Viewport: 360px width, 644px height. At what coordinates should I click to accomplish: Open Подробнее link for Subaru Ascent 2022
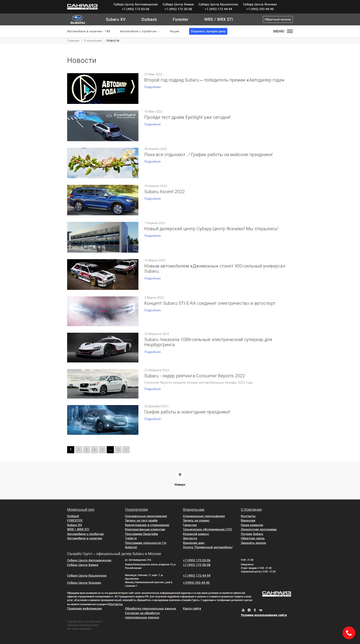pos(152,199)
